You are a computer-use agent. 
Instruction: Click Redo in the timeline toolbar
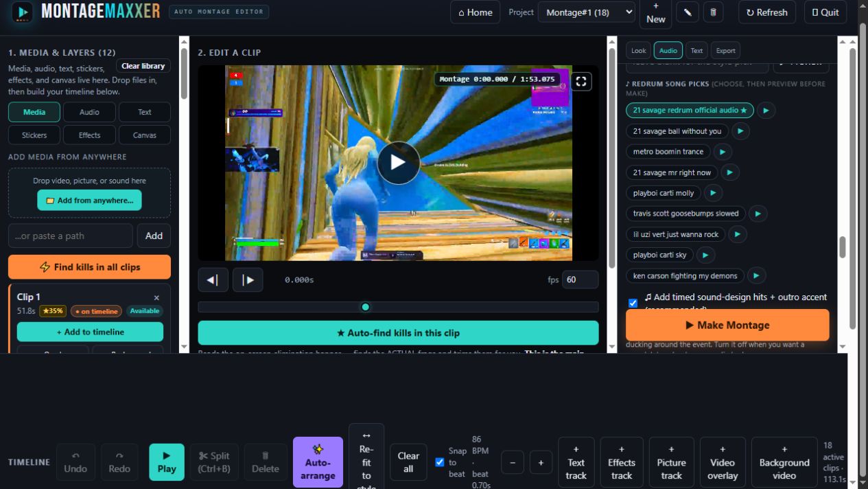coord(119,462)
